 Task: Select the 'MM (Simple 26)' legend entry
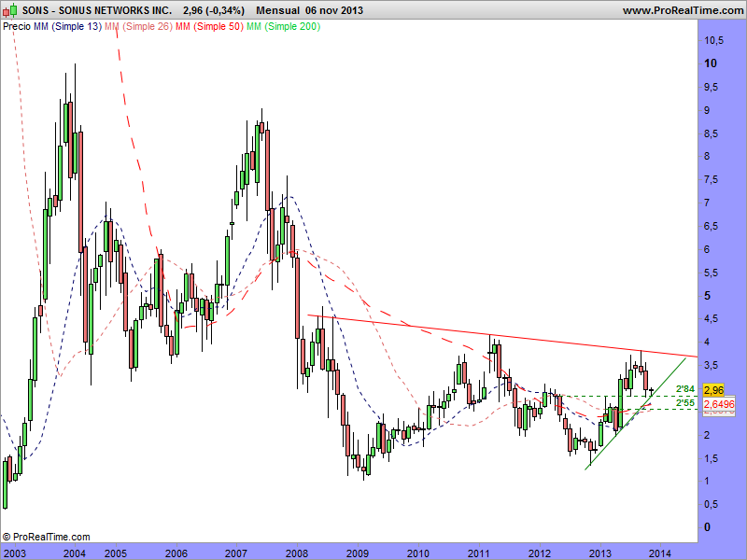(x=138, y=27)
